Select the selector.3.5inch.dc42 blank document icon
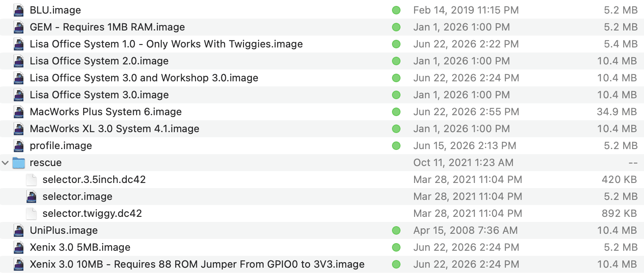This screenshot has height=277, width=644. pyautogui.click(x=31, y=179)
